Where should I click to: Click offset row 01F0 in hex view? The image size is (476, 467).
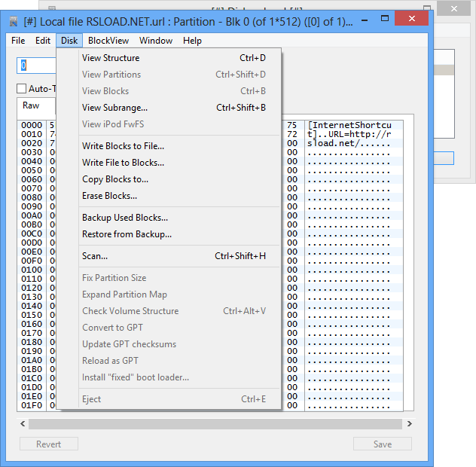point(32,405)
